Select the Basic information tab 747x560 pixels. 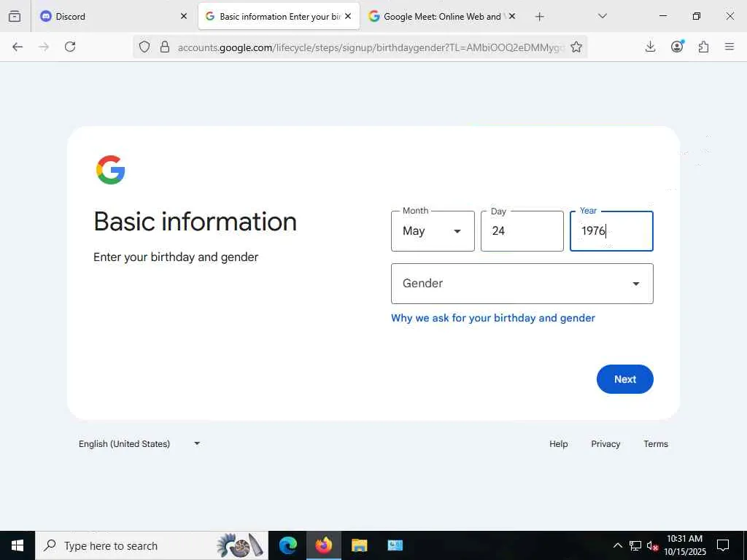[x=279, y=16]
